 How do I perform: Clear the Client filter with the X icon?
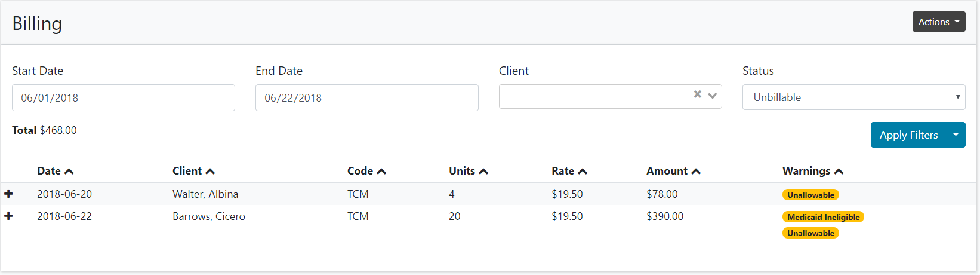tap(697, 94)
